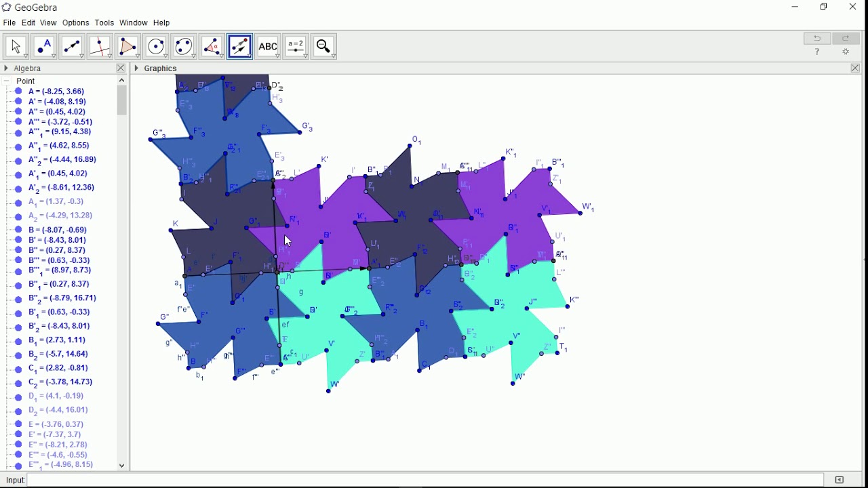Toggle visibility of point E = (-3.76, 0.37)

coord(19,425)
